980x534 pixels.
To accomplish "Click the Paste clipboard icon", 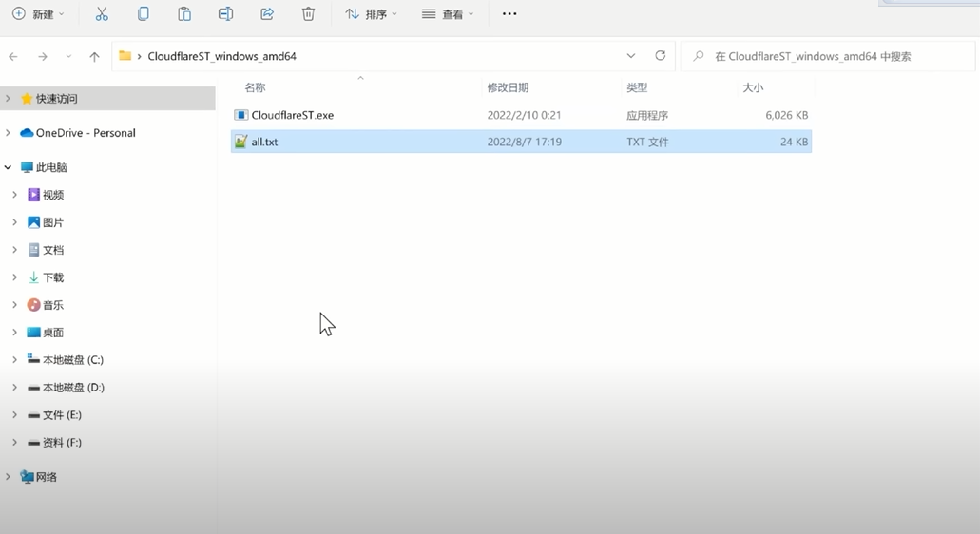I will pos(184,14).
